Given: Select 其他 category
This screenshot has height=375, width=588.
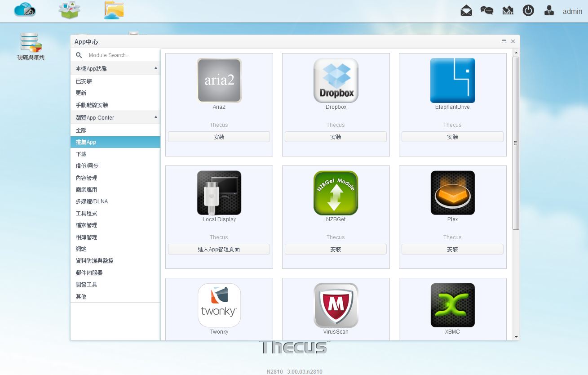Looking at the screenshot, I should pos(115,297).
